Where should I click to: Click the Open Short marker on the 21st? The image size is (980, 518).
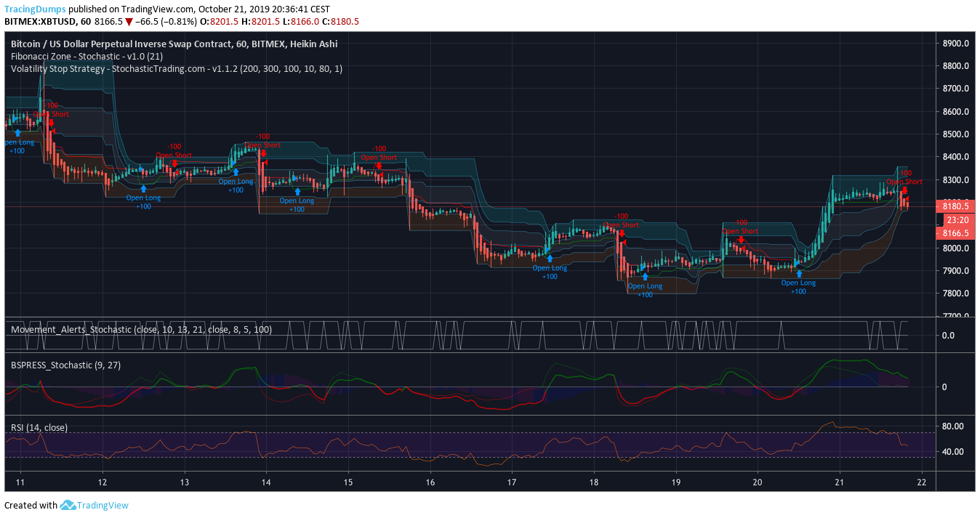(x=904, y=182)
